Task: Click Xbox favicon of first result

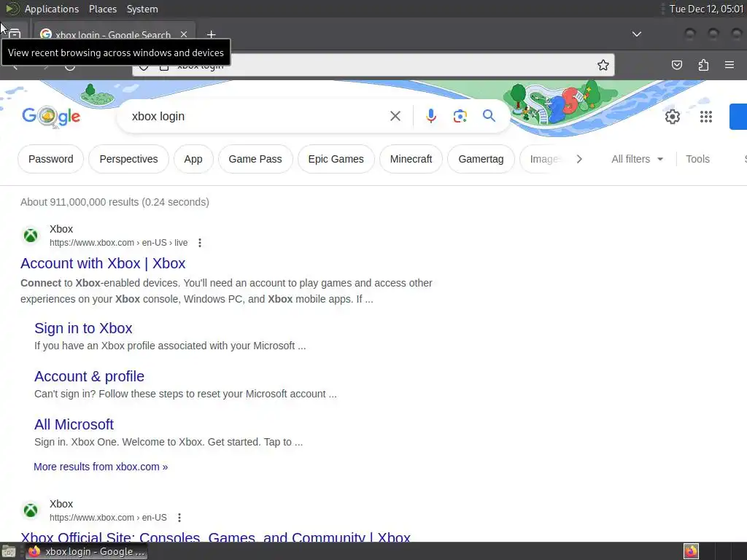Action: click(x=31, y=236)
